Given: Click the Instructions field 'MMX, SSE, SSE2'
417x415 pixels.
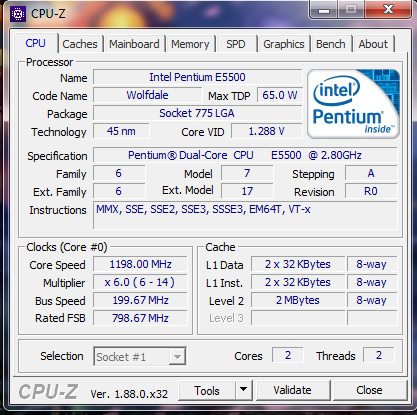Looking at the screenshot, I should point(245,215).
